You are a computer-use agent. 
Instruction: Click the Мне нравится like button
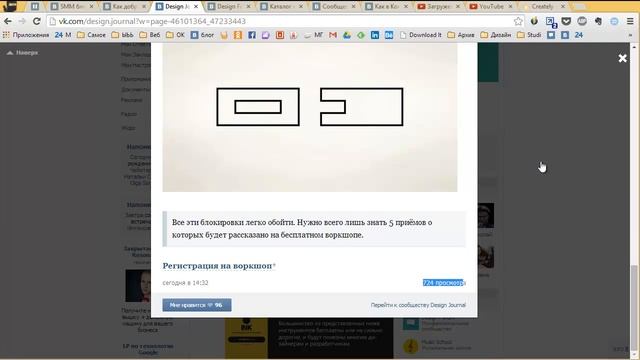[x=197, y=305]
